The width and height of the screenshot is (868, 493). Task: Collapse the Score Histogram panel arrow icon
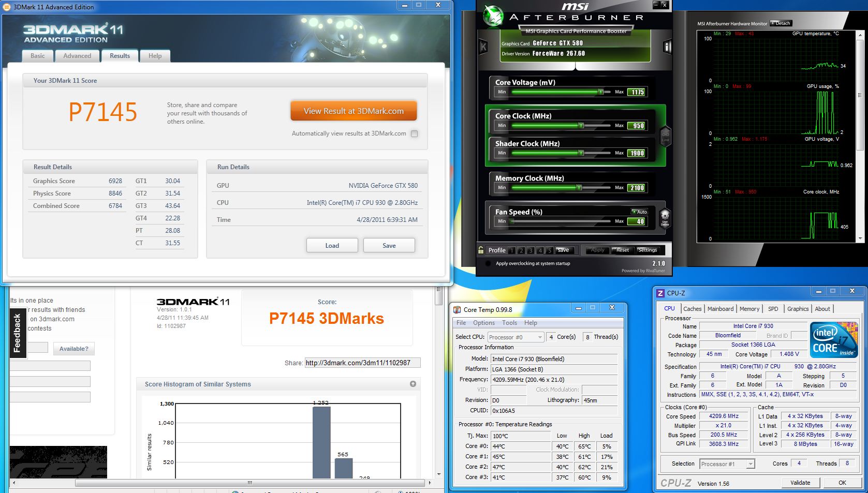click(x=413, y=384)
